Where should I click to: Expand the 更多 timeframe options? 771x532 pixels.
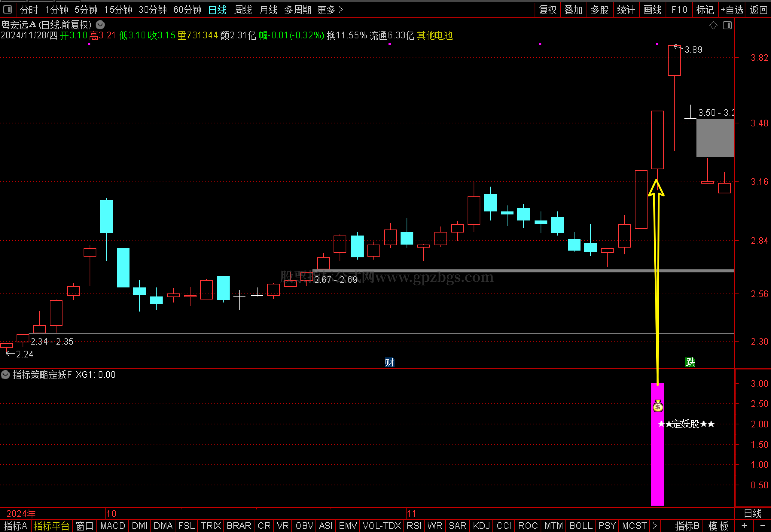[x=330, y=10]
